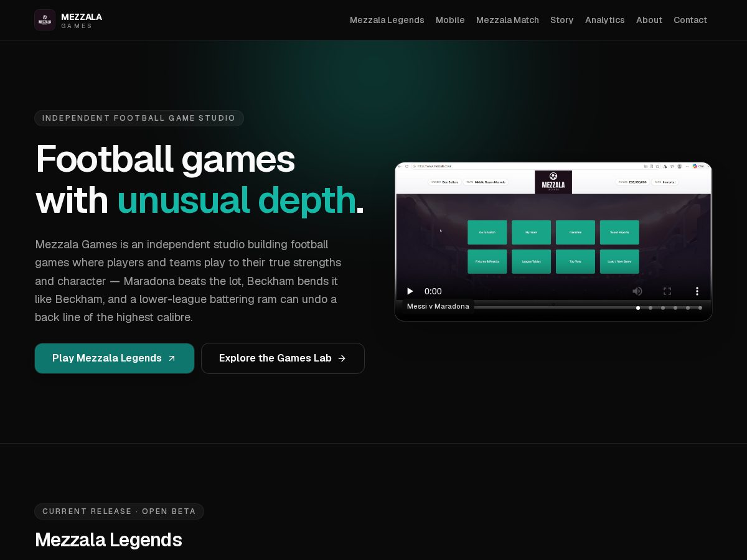Screen dimensions: 747x560
Task: Open the Story page link
Action: pos(561,20)
